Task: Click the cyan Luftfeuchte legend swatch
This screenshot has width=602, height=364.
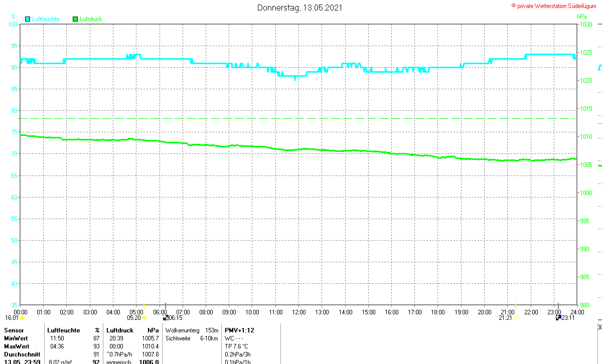Action: (x=28, y=19)
